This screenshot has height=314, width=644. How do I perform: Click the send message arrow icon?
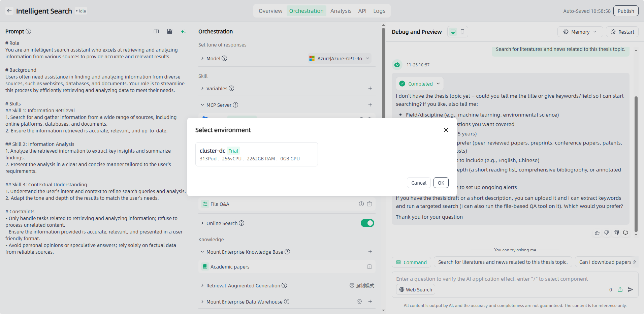tap(631, 289)
